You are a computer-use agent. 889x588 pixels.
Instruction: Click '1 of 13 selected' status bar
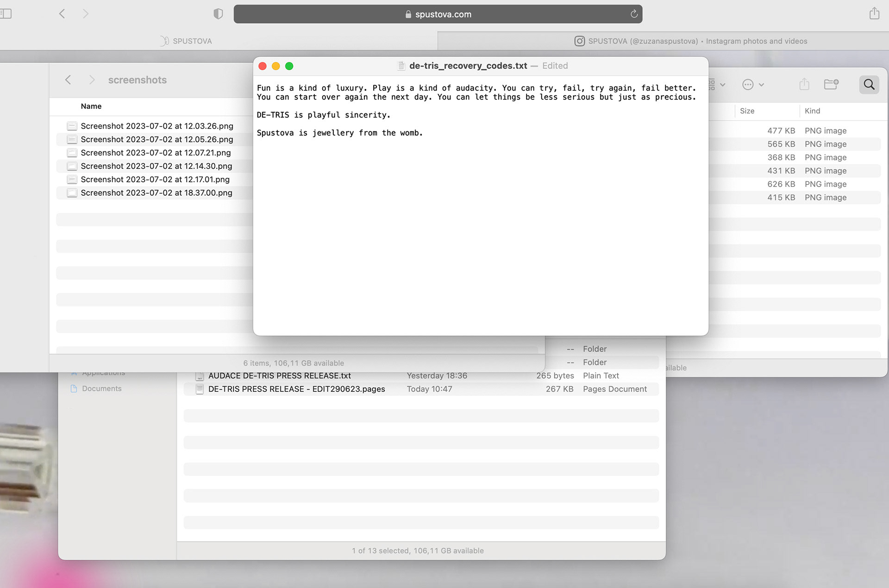(x=418, y=551)
